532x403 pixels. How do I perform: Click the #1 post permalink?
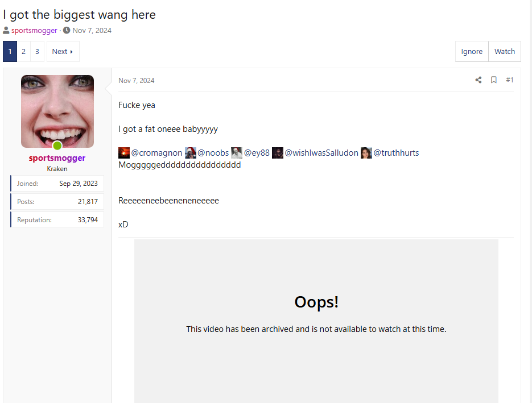(x=509, y=80)
